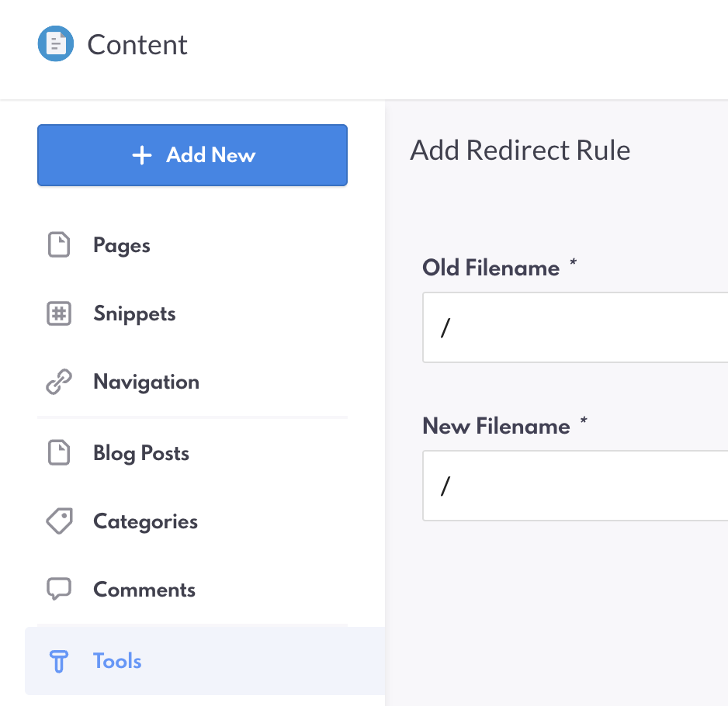Viewport: 728px width, 706px height.
Task: Click the Comments speech bubble icon
Action: pyautogui.click(x=60, y=590)
